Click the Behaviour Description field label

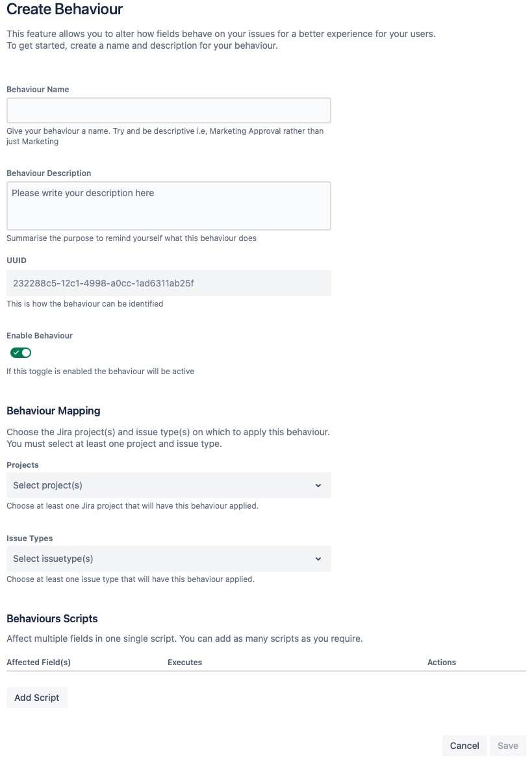tap(49, 173)
